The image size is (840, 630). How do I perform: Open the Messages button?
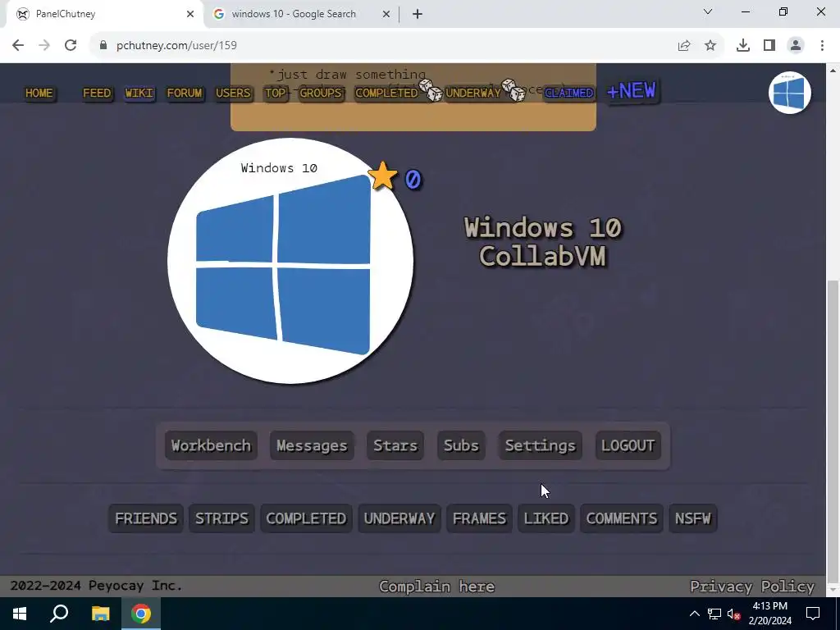[312, 445]
